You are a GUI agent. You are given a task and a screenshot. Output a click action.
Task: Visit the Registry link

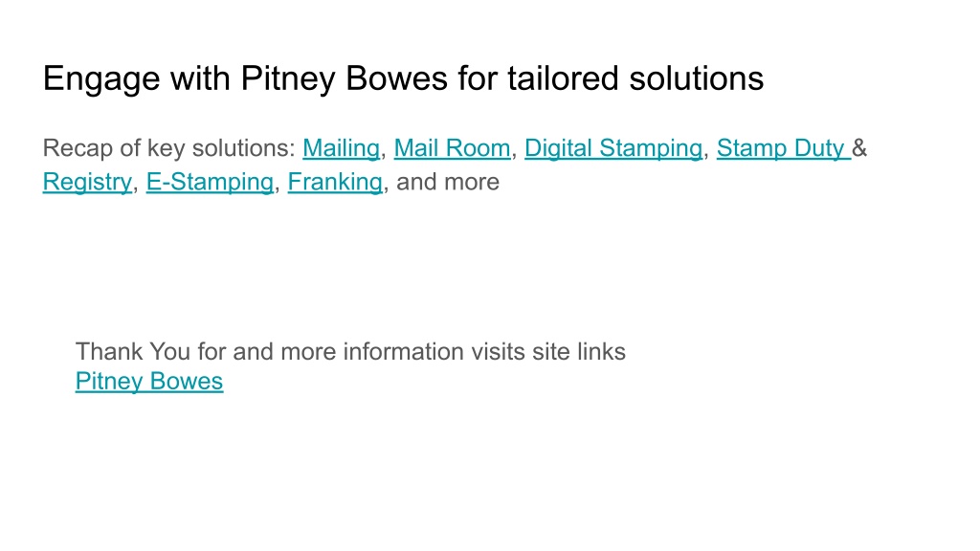[87, 183]
